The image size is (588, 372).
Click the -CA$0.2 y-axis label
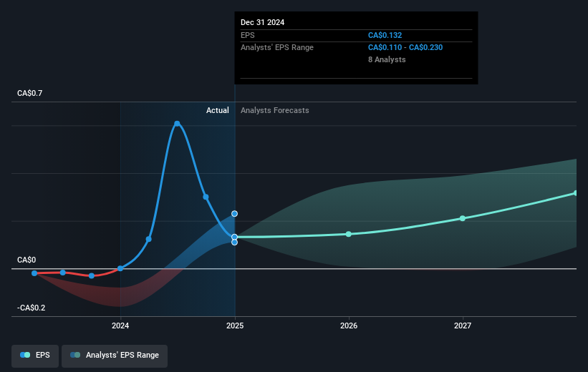click(x=31, y=308)
